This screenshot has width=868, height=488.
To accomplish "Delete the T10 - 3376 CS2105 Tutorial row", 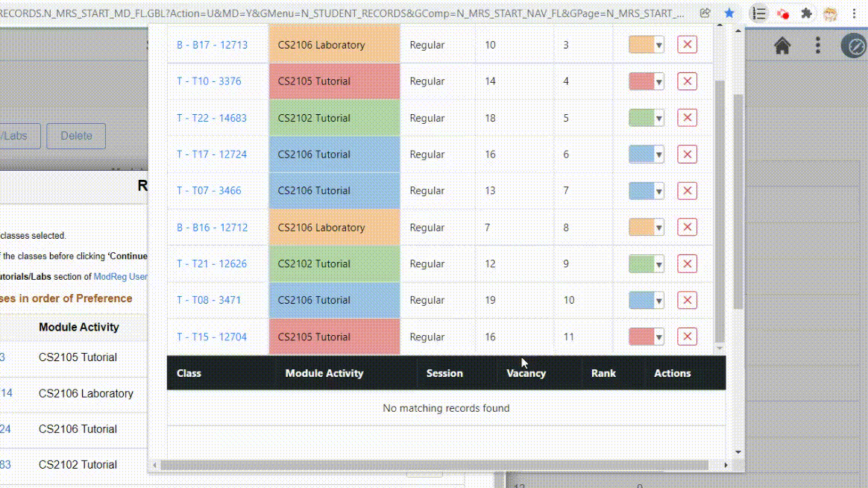I will [687, 81].
